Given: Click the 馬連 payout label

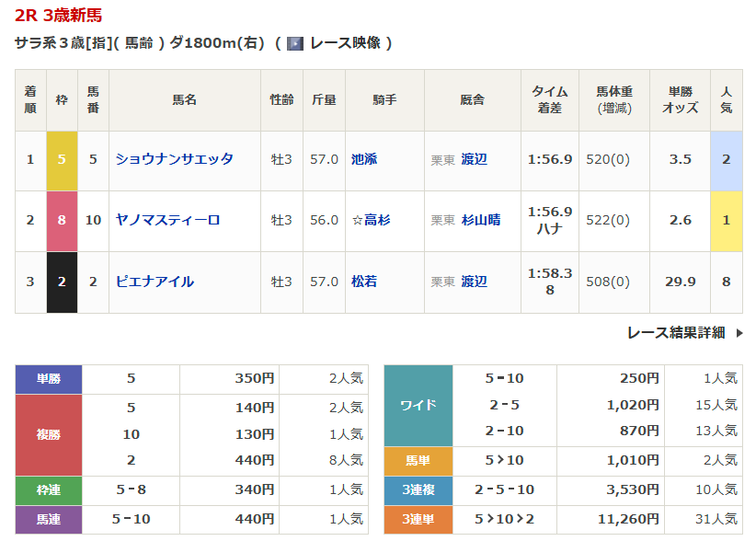Looking at the screenshot, I should coord(49,519).
